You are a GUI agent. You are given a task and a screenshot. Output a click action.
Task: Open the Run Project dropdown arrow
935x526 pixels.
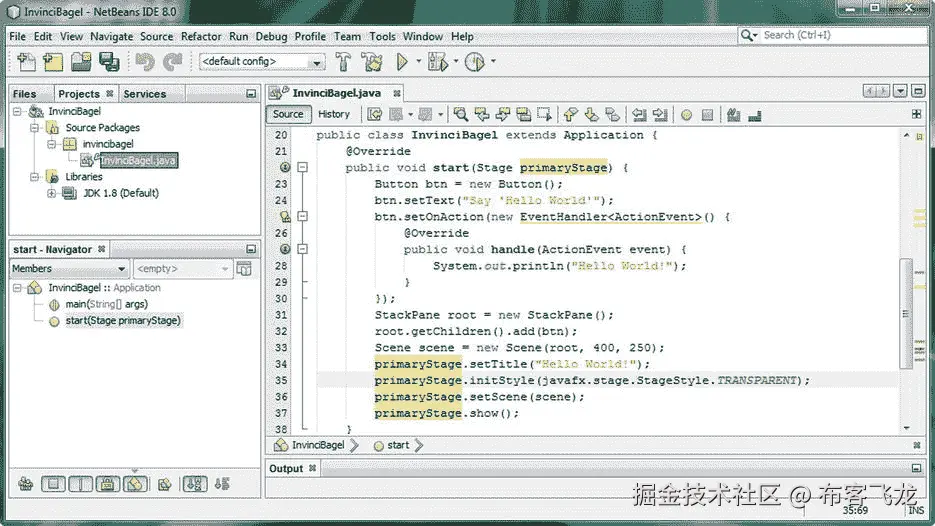418,61
